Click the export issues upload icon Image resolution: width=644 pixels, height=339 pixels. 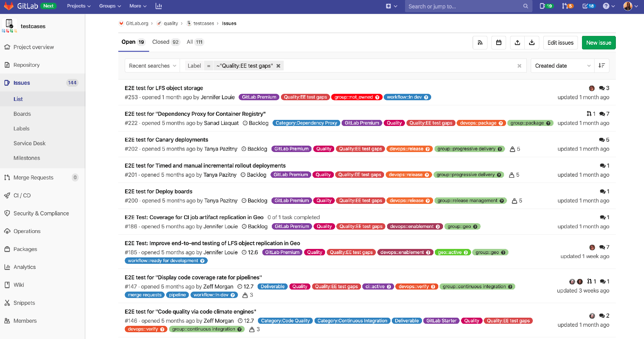pos(517,43)
